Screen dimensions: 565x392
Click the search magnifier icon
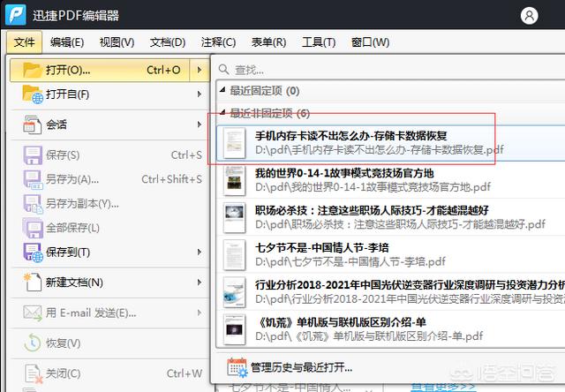(223, 70)
